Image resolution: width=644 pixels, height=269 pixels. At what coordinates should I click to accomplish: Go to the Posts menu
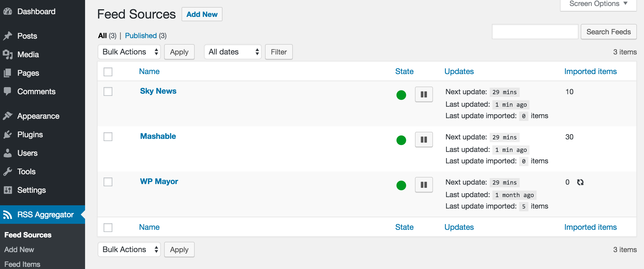pyautogui.click(x=27, y=36)
